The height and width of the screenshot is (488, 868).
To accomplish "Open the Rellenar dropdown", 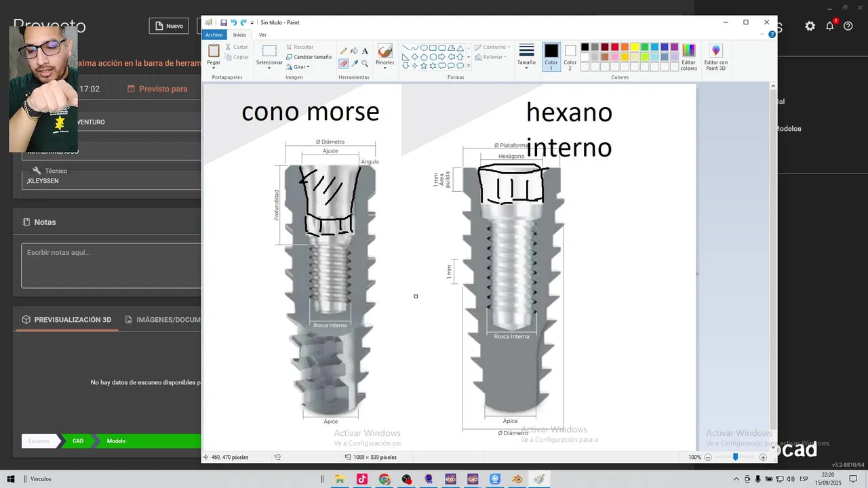I will click(490, 57).
